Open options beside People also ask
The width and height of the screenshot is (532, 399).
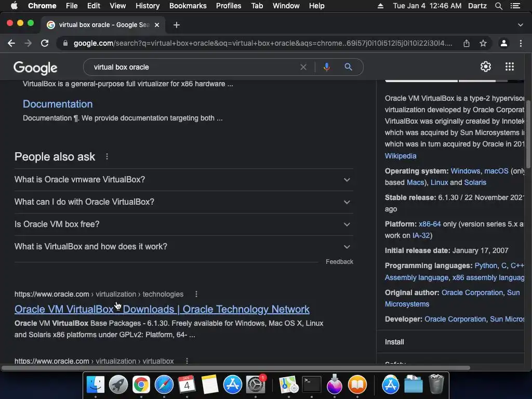click(x=107, y=156)
